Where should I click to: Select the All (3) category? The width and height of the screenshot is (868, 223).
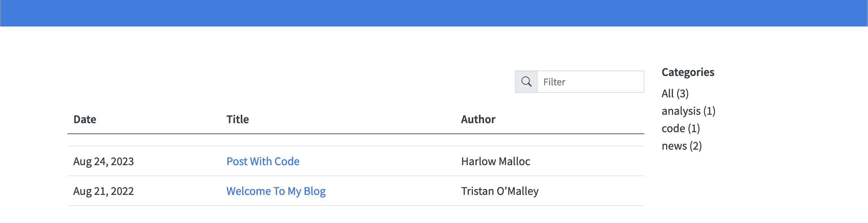675,93
